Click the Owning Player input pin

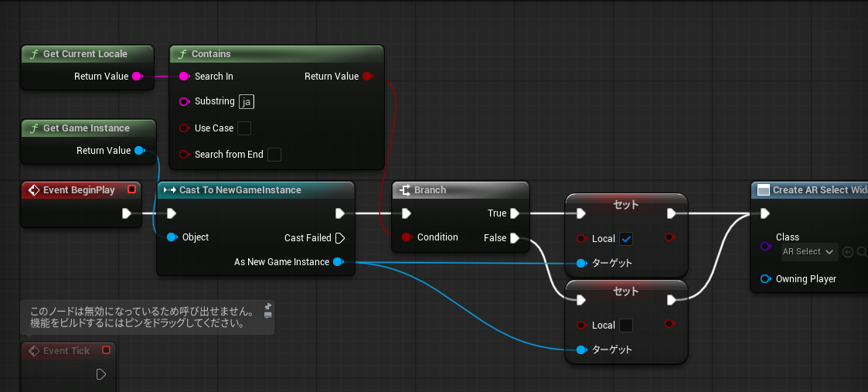765,279
